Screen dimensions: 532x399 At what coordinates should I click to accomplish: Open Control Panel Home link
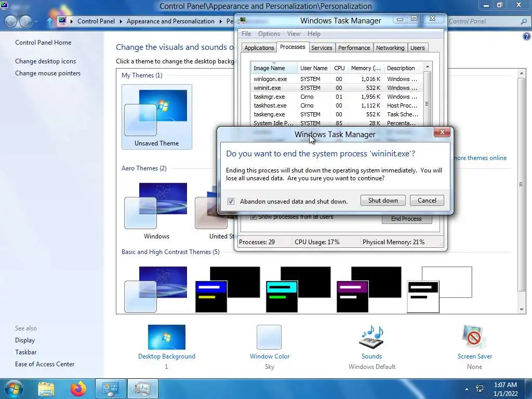(x=43, y=43)
